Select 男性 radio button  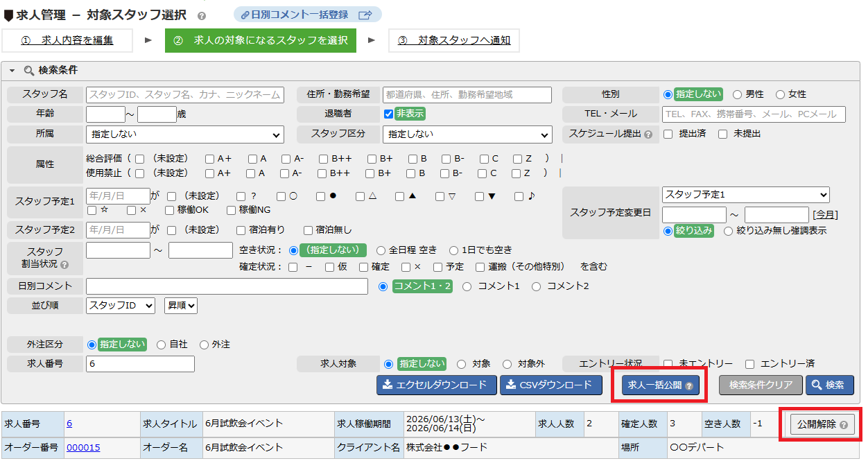(737, 94)
